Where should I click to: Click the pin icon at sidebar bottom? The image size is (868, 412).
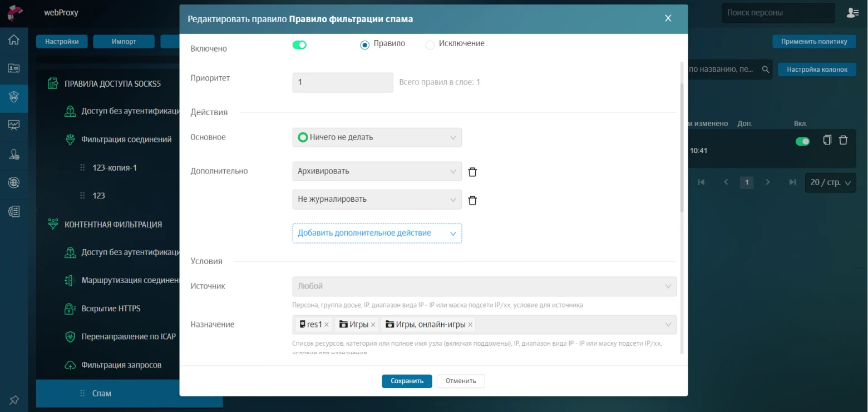click(x=14, y=399)
